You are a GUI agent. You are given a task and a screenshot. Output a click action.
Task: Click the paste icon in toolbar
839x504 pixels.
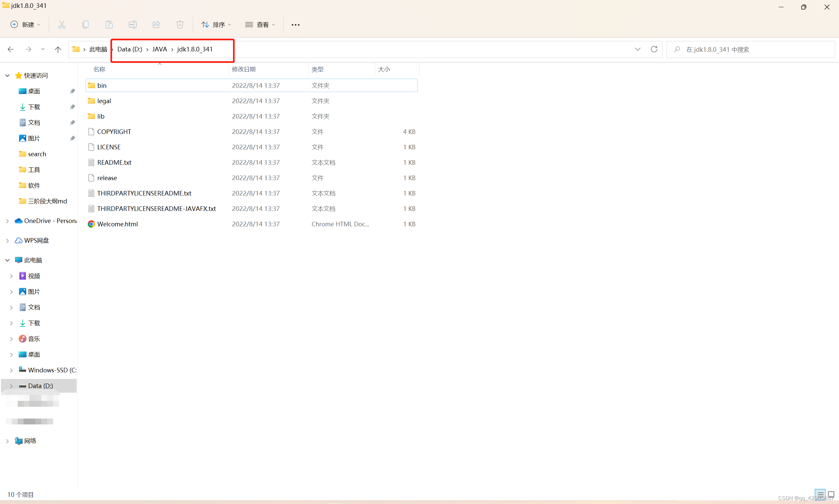(109, 25)
